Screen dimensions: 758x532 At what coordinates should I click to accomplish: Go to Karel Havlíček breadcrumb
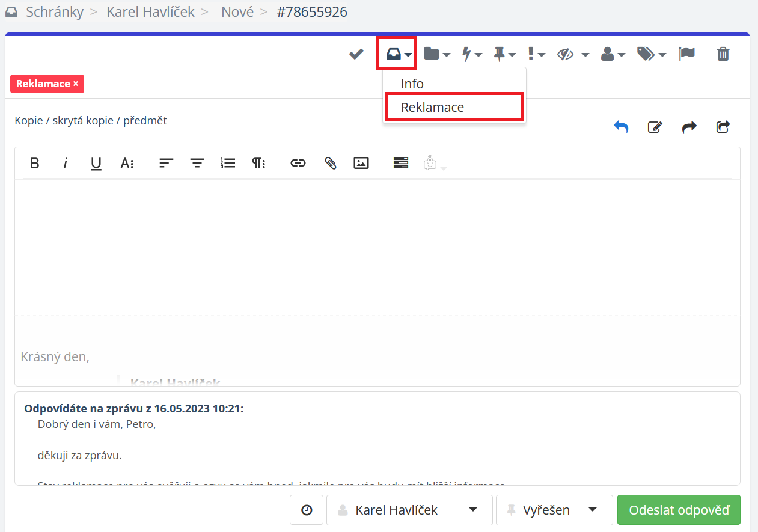pyautogui.click(x=150, y=12)
